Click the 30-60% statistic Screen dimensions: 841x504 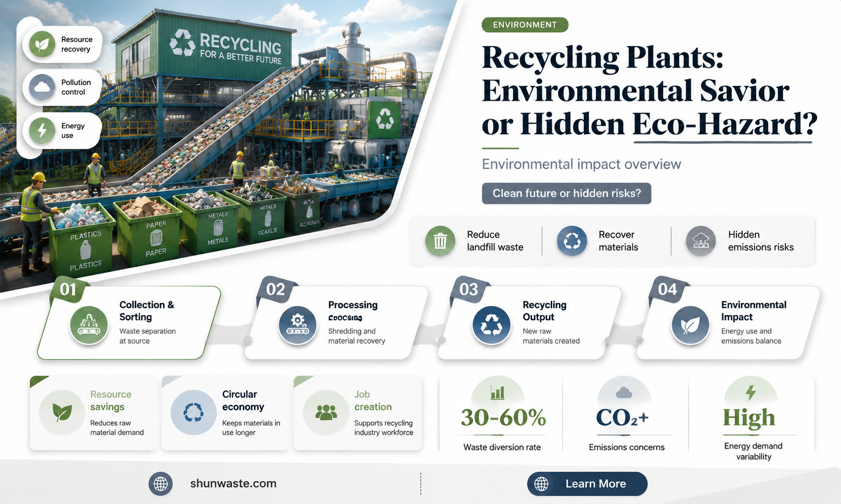[503, 417]
